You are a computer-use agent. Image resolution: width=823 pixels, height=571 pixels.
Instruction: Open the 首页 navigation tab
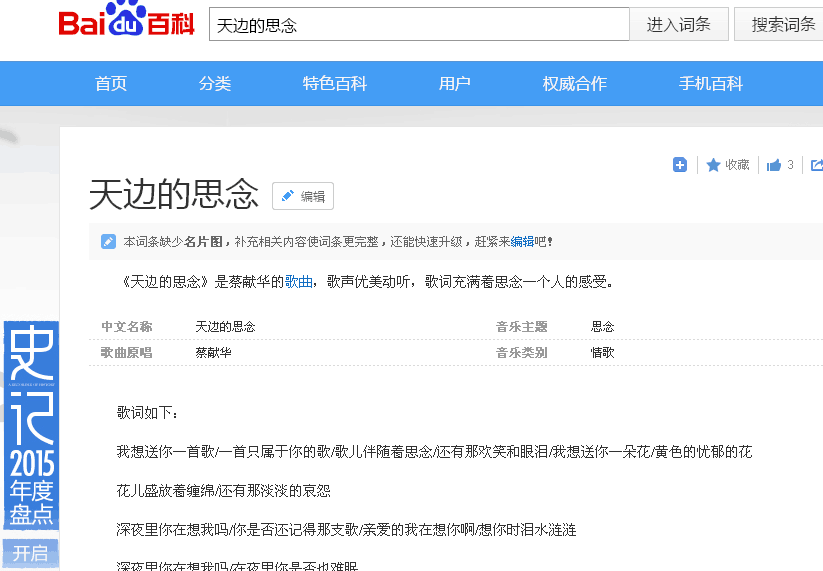coord(111,84)
